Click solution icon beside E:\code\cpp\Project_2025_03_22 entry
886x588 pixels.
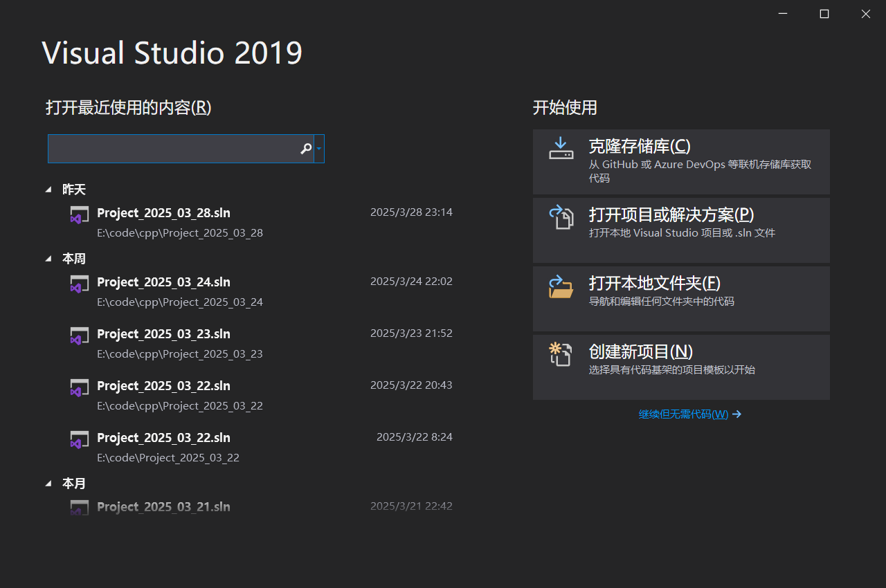click(x=79, y=387)
